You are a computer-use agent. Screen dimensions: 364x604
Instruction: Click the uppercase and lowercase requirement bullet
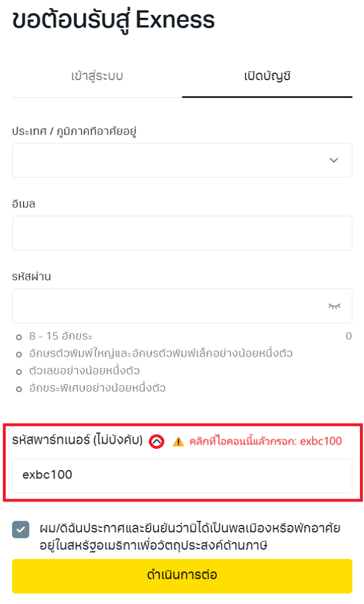tap(161, 353)
